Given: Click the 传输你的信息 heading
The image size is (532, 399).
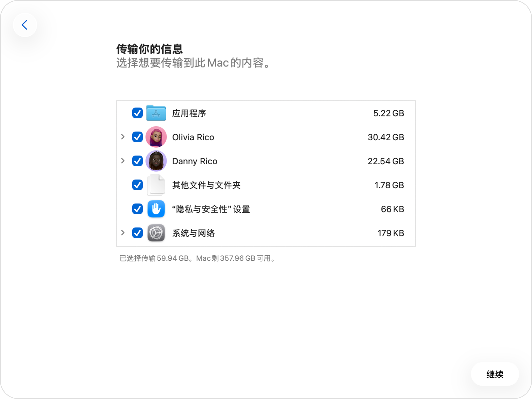Looking at the screenshot, I should [150, 49].
